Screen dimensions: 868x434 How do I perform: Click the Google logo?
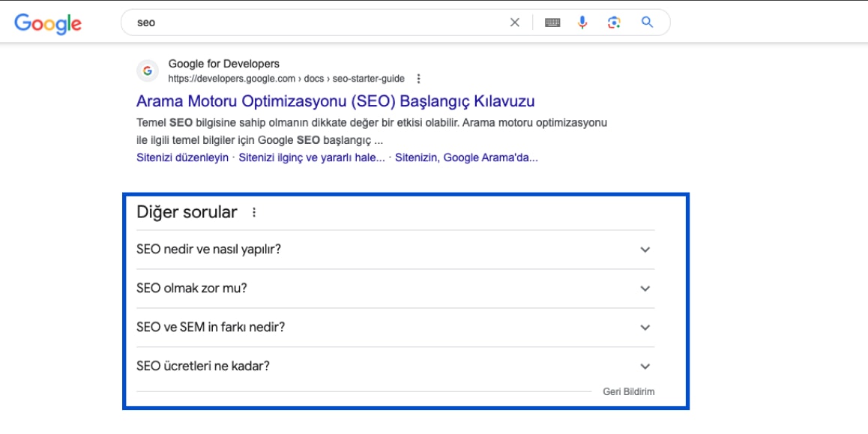coord(48,23)
